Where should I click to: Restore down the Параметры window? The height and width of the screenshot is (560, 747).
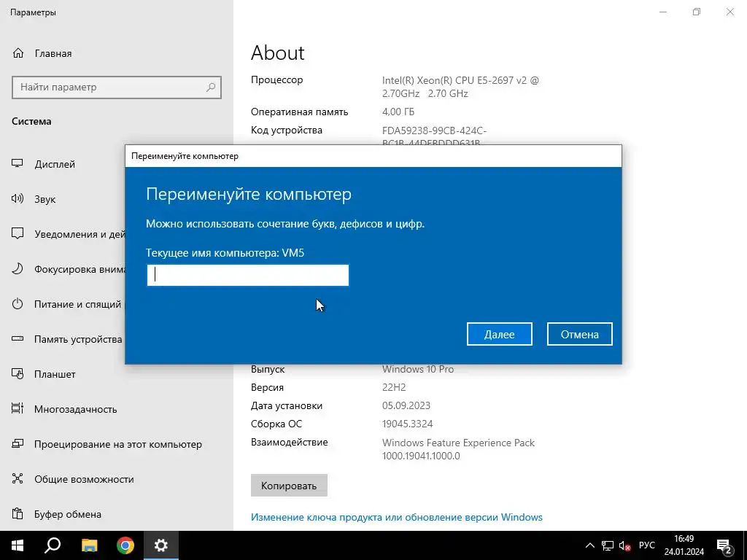[697, 12]
